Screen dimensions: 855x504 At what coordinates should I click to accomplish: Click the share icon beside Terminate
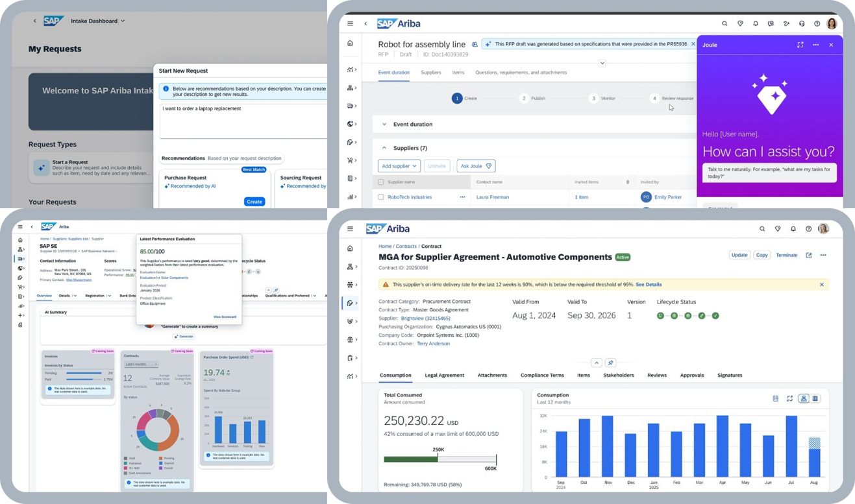click(x=809, y=256)
